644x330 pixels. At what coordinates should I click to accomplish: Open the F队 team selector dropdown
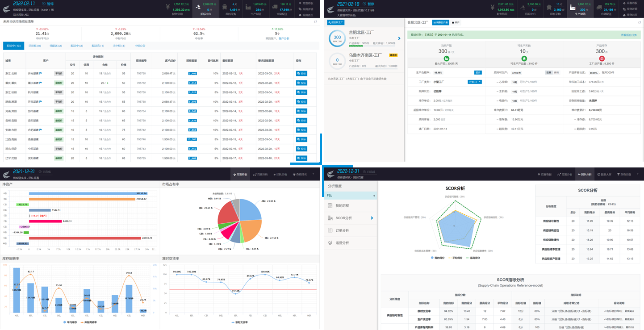351,196
